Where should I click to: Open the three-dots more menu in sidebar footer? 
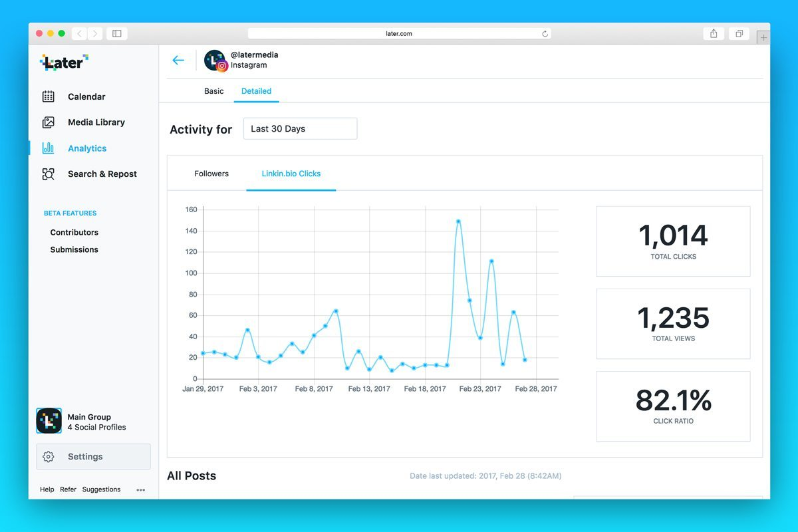click(x=141, y=490)
